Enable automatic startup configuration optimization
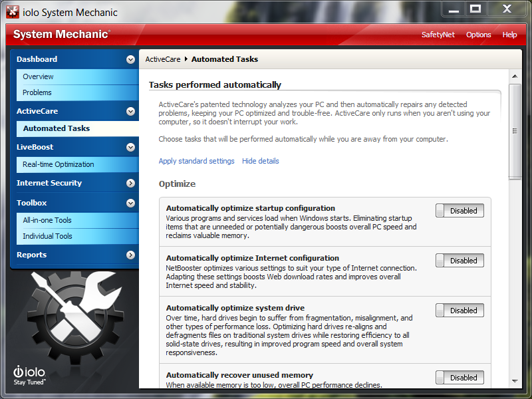 click(460, 211)
